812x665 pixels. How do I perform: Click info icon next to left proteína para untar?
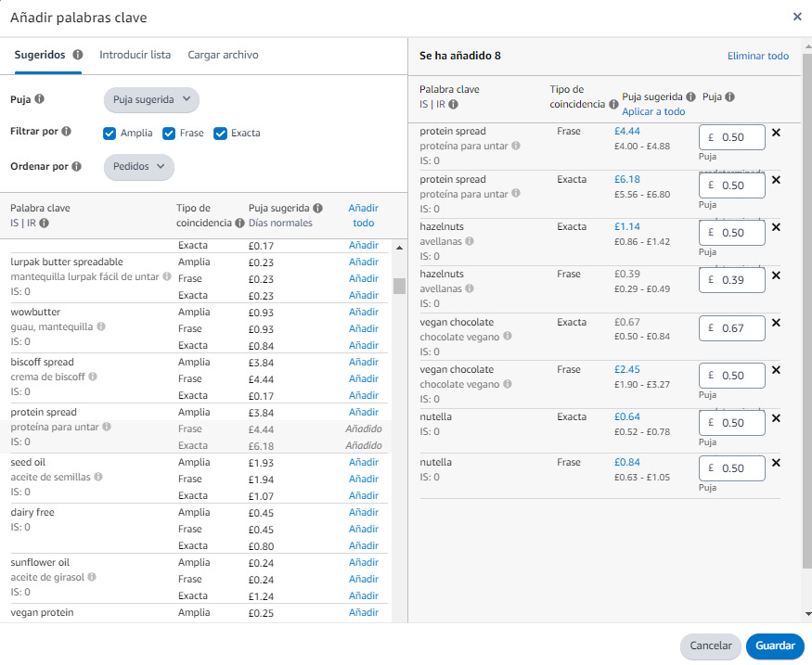(106, 427)
